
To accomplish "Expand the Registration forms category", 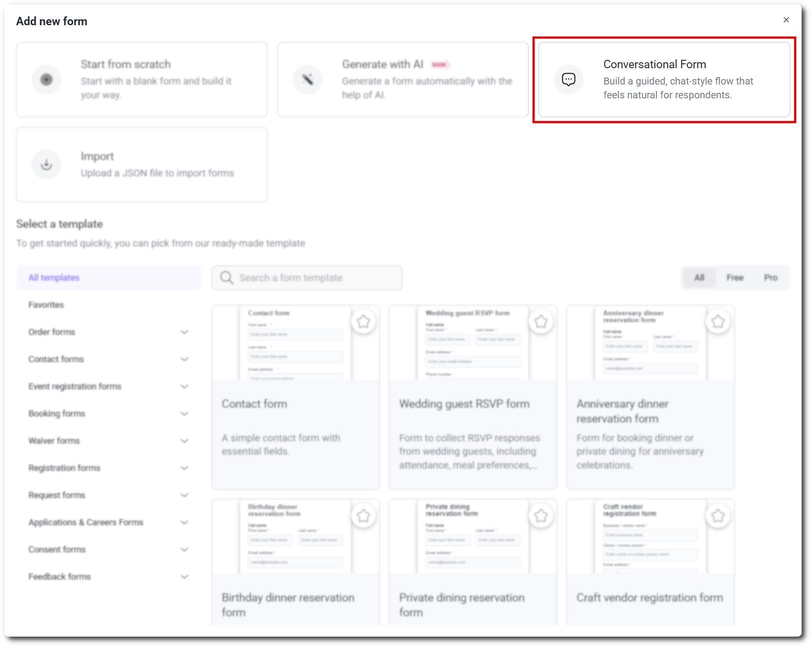I will [x=184, y=468].
